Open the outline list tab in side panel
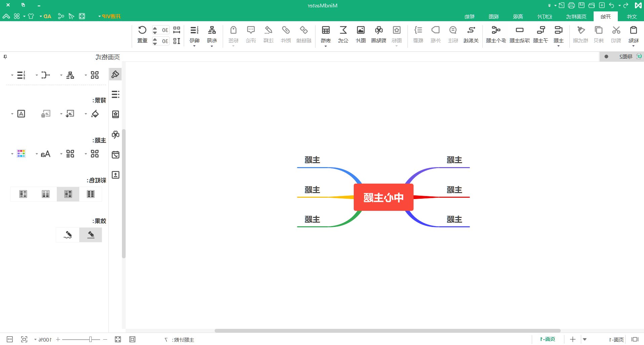This screenshot has width=644, height=345. point(116,94)
